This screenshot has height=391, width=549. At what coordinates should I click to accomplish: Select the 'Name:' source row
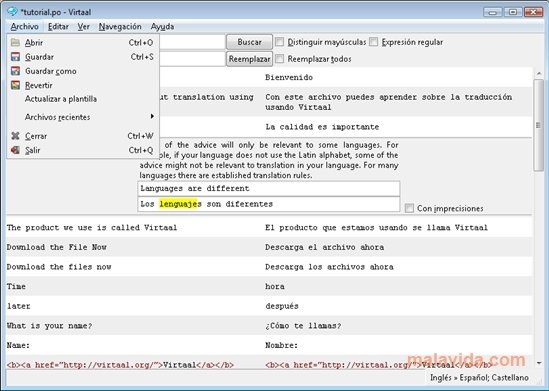[x=18, y=345]
